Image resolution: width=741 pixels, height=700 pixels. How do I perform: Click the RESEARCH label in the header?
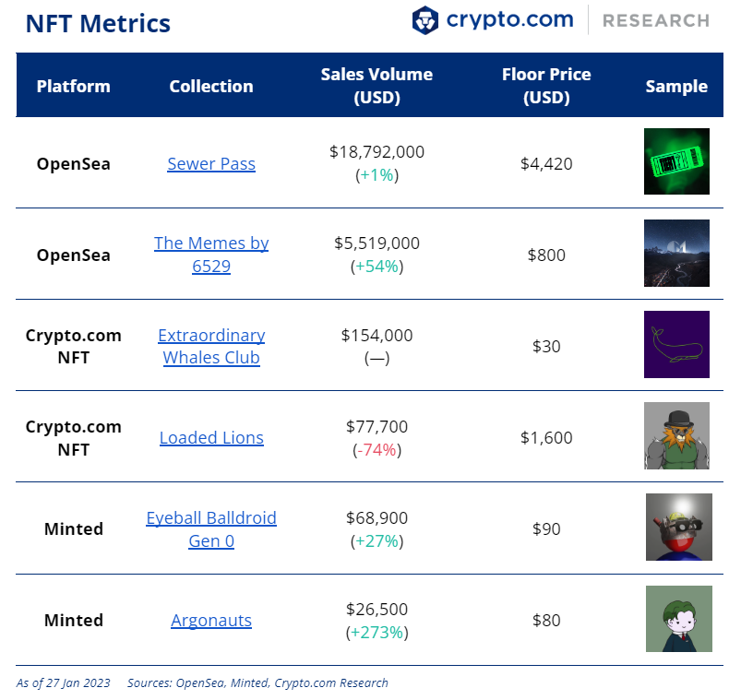point(656,21)
